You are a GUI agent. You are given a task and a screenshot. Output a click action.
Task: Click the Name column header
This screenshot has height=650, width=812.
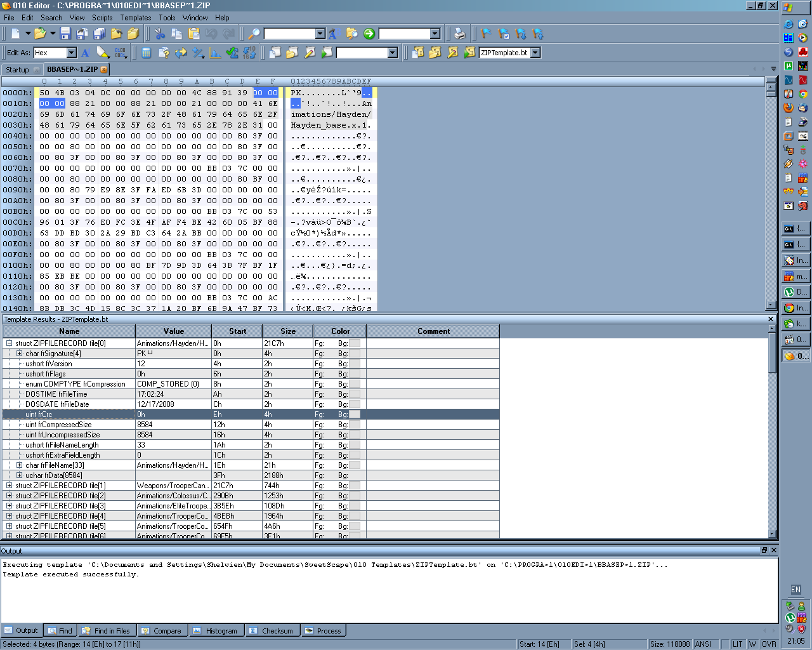click(x=69, y=331)
